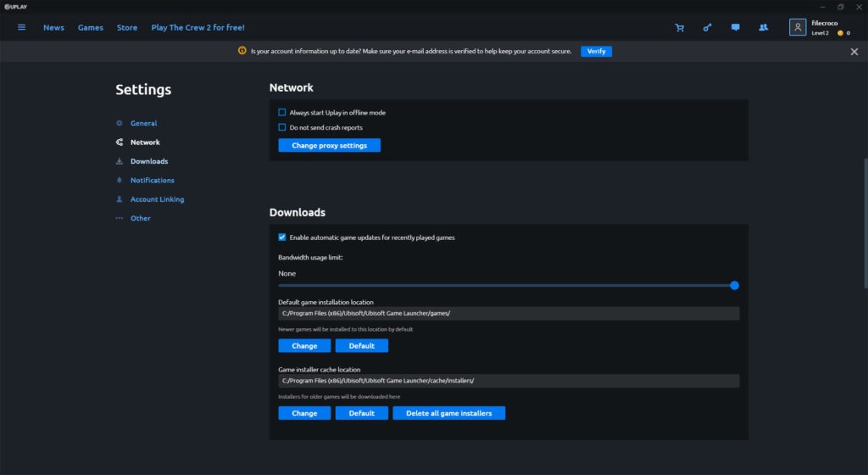Open the friends list icon
The width and height of the screenshot is (868, 475).
tap(764, 27)
